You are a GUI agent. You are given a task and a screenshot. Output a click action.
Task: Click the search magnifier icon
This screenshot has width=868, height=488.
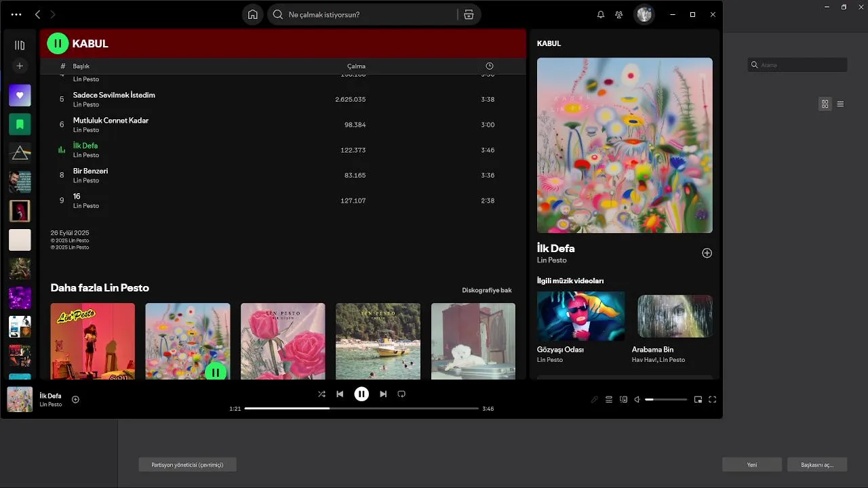pos(277,14)
